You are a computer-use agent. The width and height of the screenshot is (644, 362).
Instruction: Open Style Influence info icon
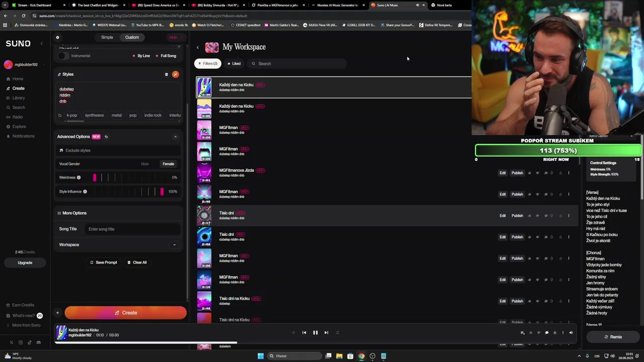85,192
